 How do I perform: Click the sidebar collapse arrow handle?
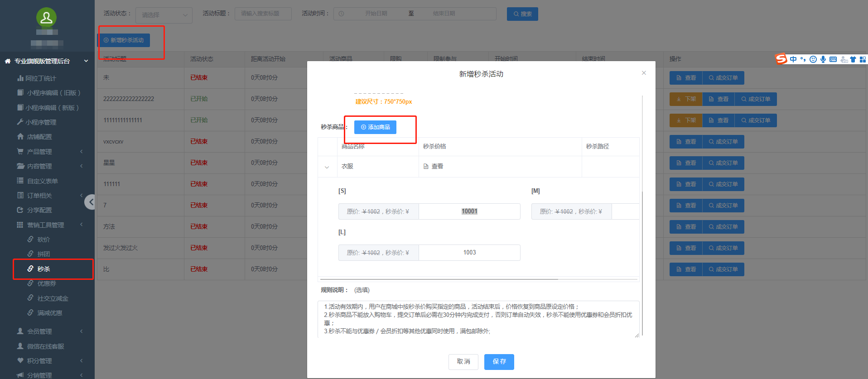91,202
